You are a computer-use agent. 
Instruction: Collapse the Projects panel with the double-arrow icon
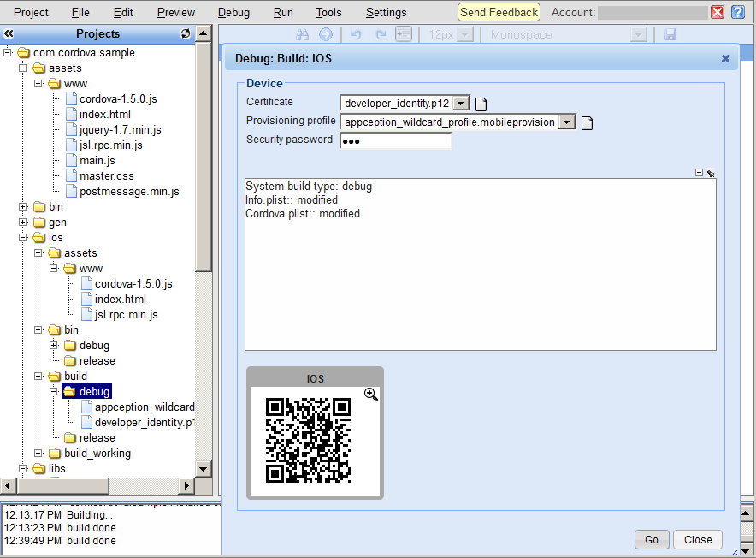[x=9, y=33]
